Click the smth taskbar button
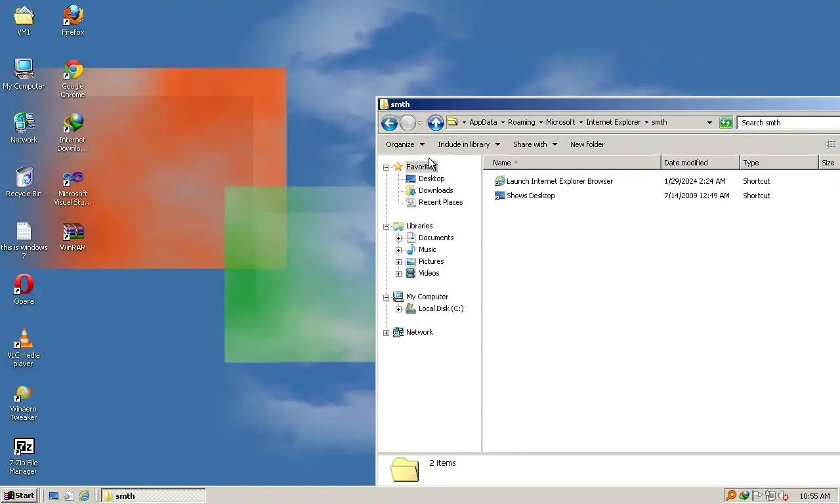 (154, 496)
